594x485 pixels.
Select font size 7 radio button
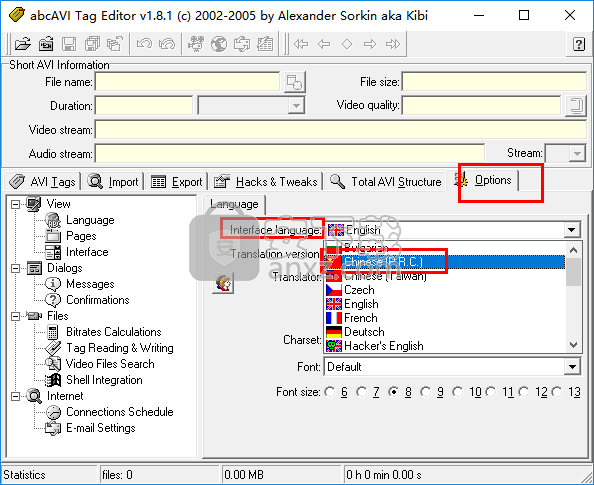362,392
